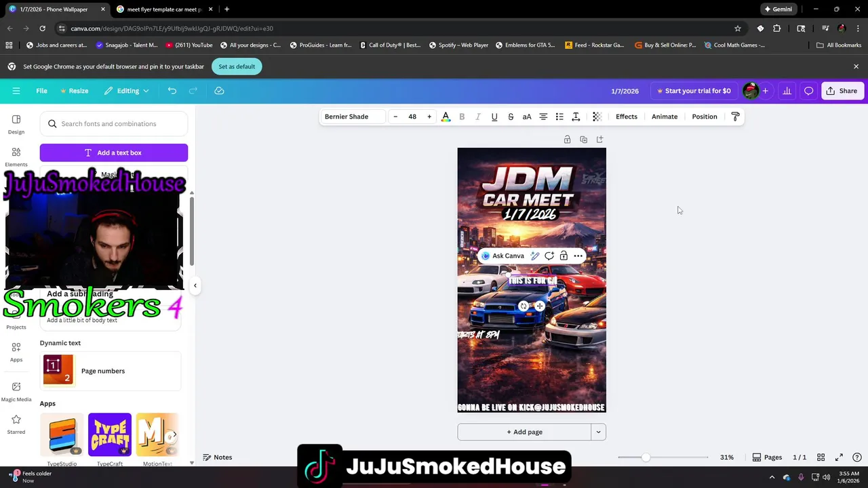
Task: Open the Bernier Shade font dropdown
Action: [353, 117]
